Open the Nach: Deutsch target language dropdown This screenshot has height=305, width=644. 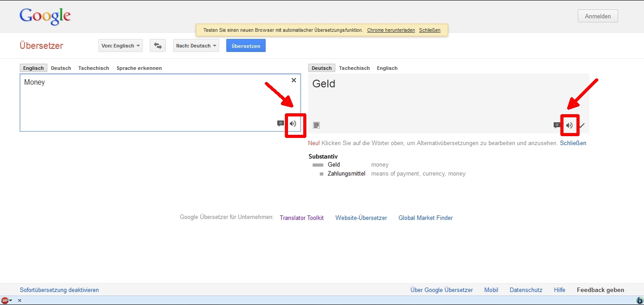click(x=196, y=46)
